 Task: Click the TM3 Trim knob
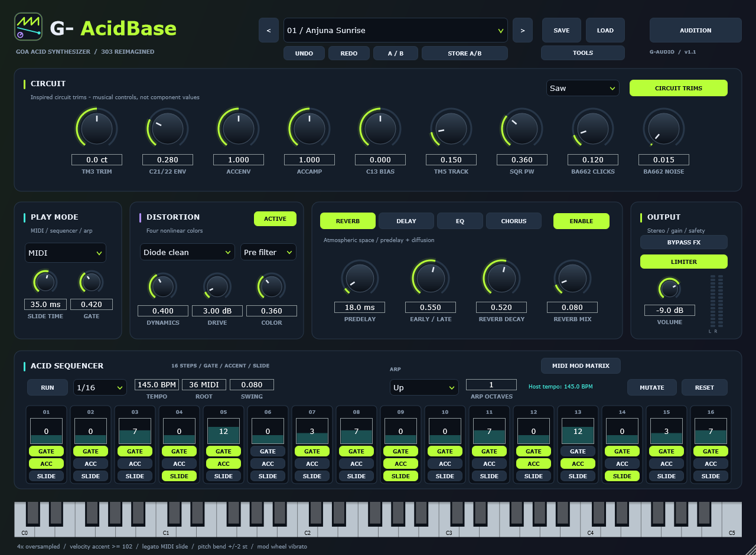[x=97, y=128]
